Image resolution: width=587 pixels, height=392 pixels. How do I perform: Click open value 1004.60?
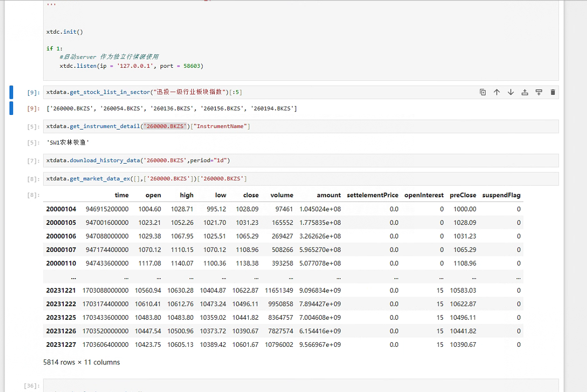tap(150, 209)
